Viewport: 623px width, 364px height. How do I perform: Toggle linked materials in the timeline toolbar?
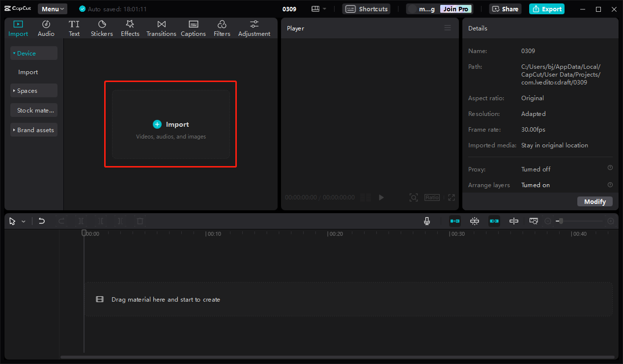point(494,221)
